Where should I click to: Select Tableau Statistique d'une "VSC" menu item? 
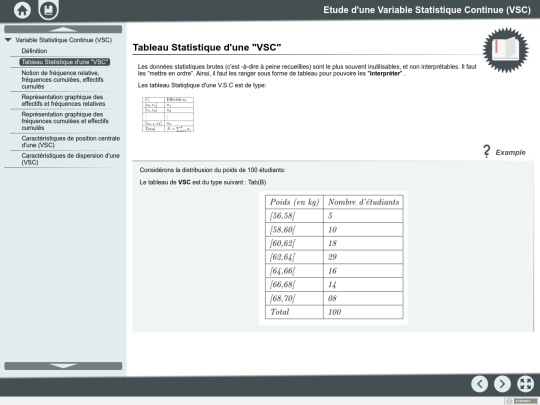pos(65,62)
